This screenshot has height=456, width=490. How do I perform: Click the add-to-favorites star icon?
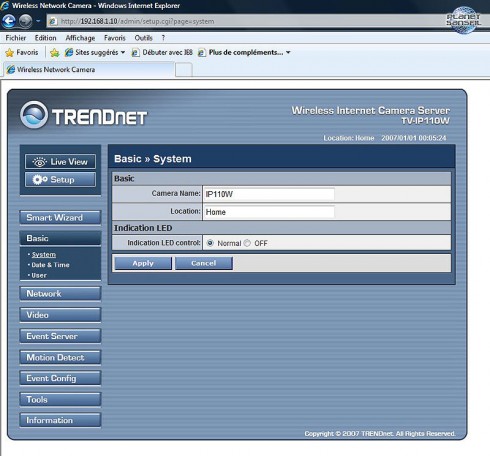tap(55, 53)
